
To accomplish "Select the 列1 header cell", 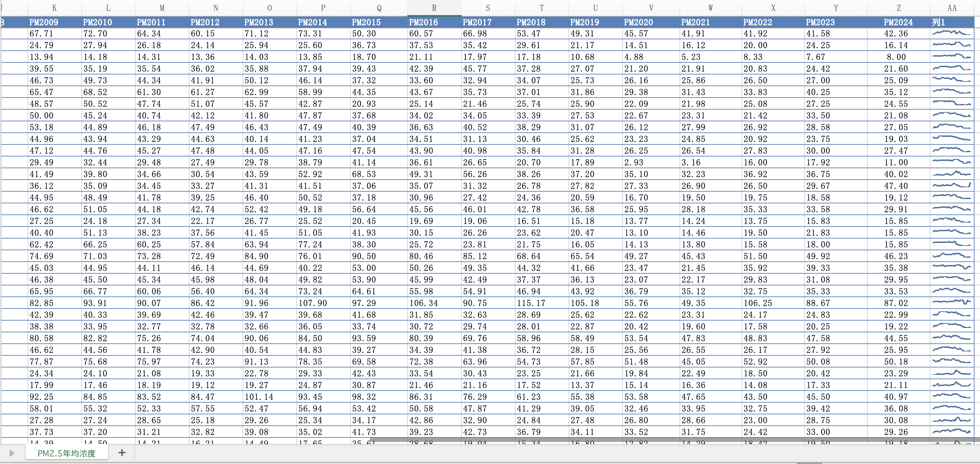I will point(939,22).
